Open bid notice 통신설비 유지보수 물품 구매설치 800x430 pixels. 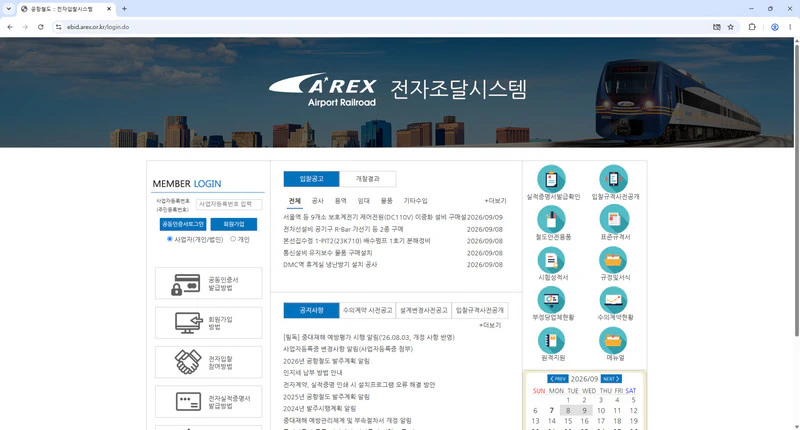[328, 252]
